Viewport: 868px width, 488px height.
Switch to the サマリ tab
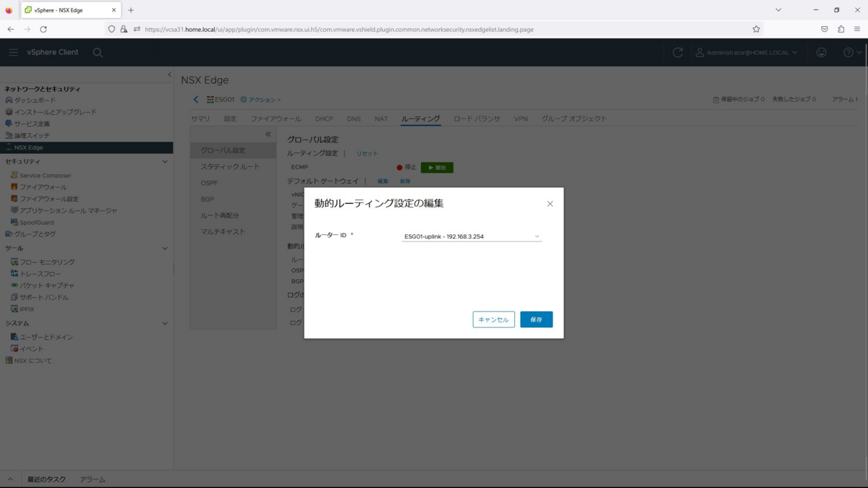coord(200,119)
